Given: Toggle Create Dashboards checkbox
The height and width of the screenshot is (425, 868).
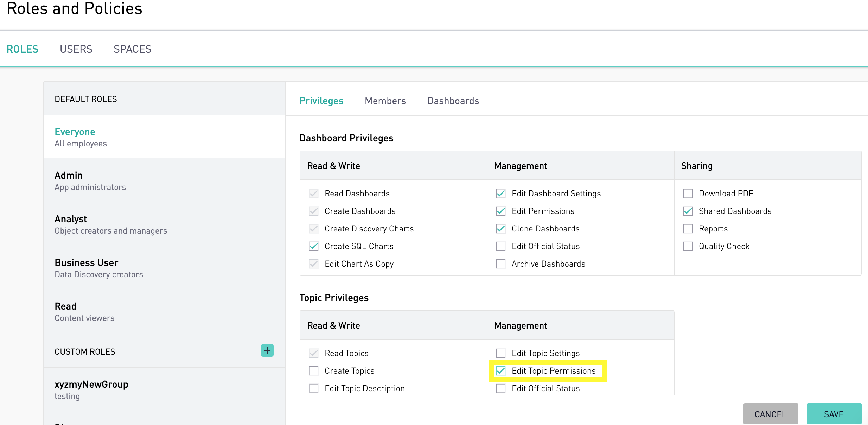Looking at the screenshot, I should pos(314,211).
